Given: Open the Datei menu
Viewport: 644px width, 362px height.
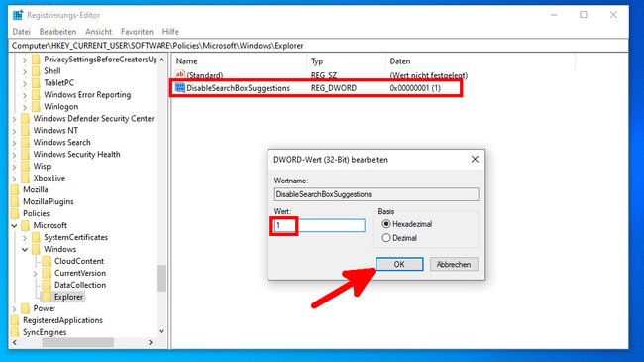Looking at the screenshot, I should 22,32.
